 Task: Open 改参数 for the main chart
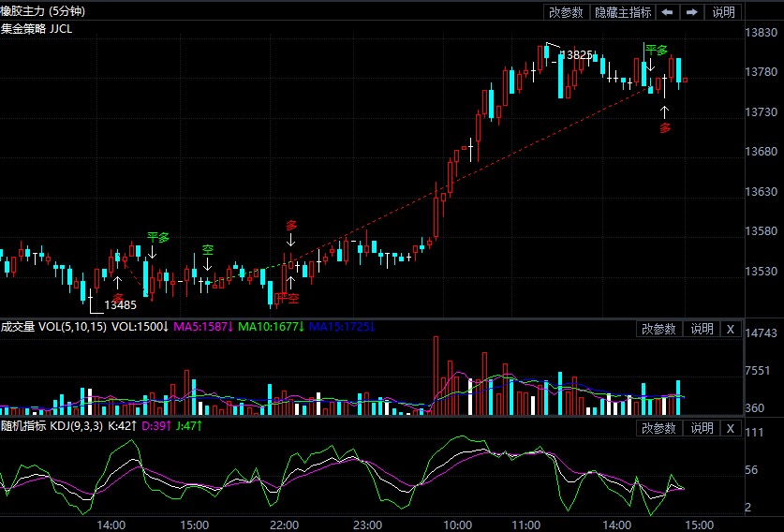click(567, 12)
